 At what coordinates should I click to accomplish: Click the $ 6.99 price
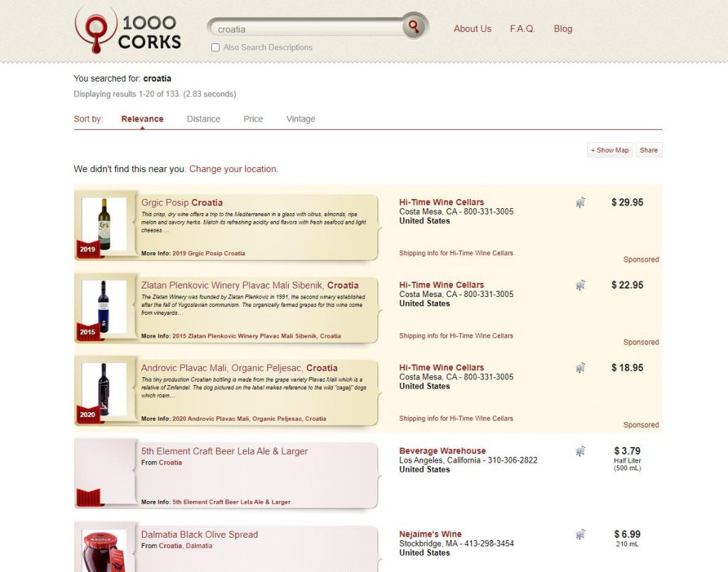point(627,534)
